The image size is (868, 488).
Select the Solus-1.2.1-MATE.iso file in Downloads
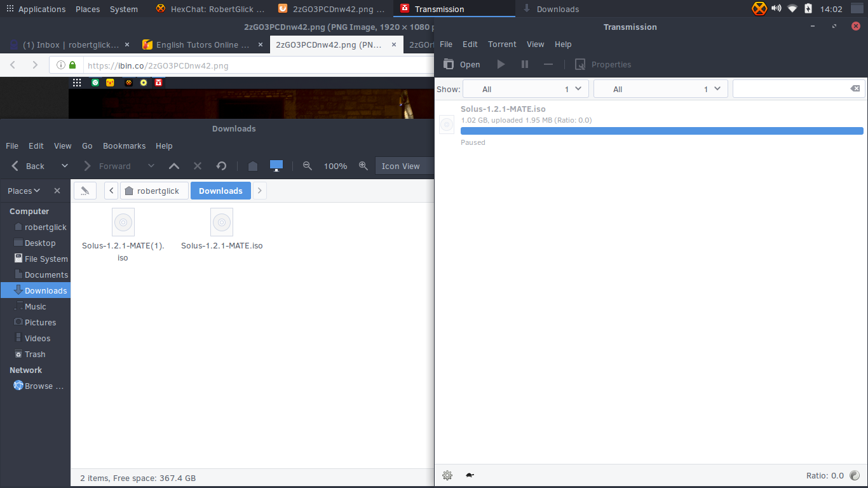point(222,230)
